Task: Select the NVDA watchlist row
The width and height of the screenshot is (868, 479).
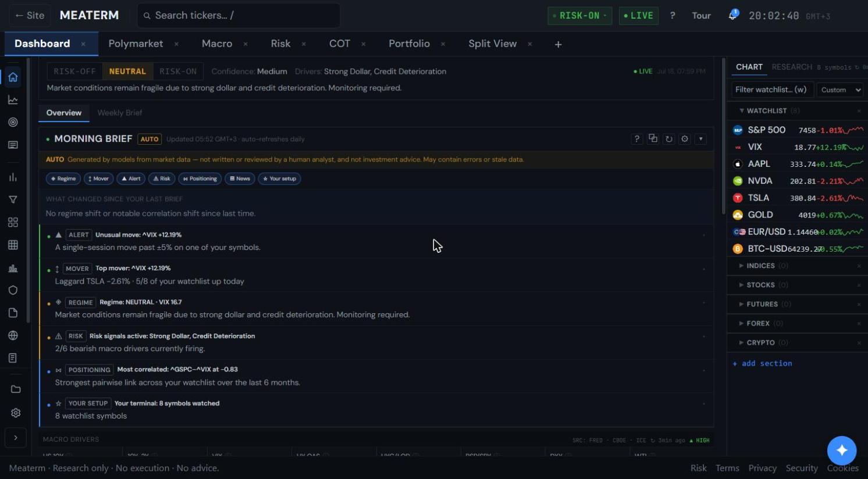Action: [797, 181]
